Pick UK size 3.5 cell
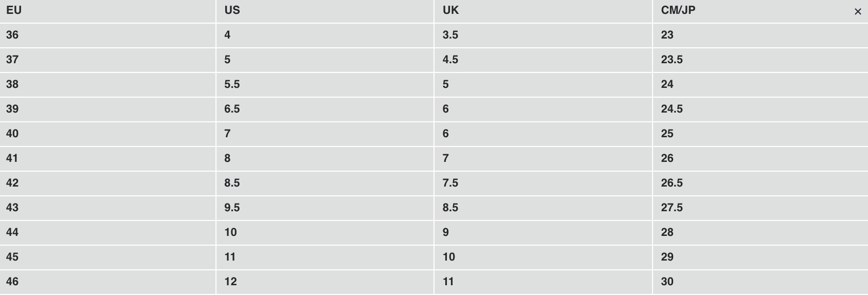The width and height of the screenshot is (868, 295). click(450, 35)
